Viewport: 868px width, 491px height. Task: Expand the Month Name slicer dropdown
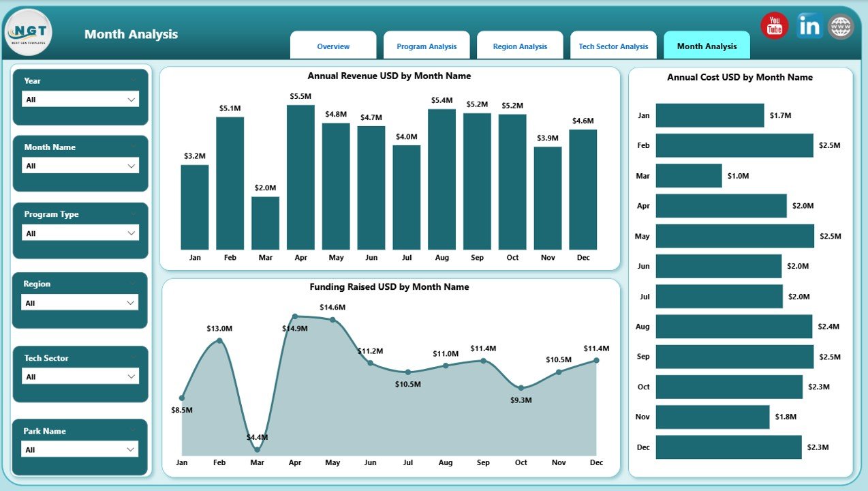point(134,166)
